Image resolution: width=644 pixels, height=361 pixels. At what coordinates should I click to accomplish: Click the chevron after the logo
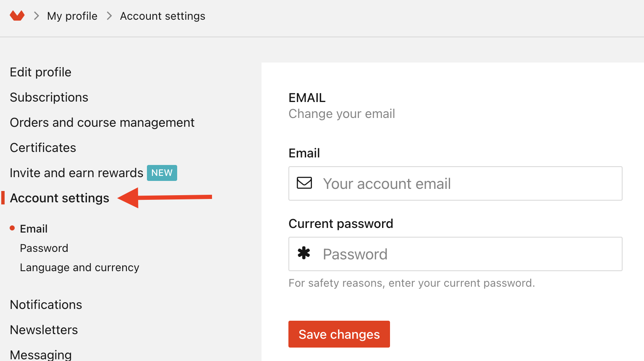[x=37, y=16]
